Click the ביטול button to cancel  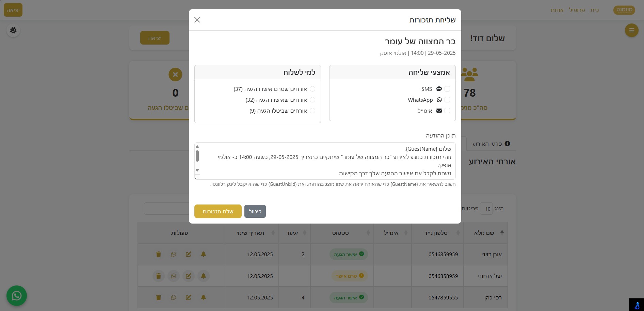pos(255,211)
